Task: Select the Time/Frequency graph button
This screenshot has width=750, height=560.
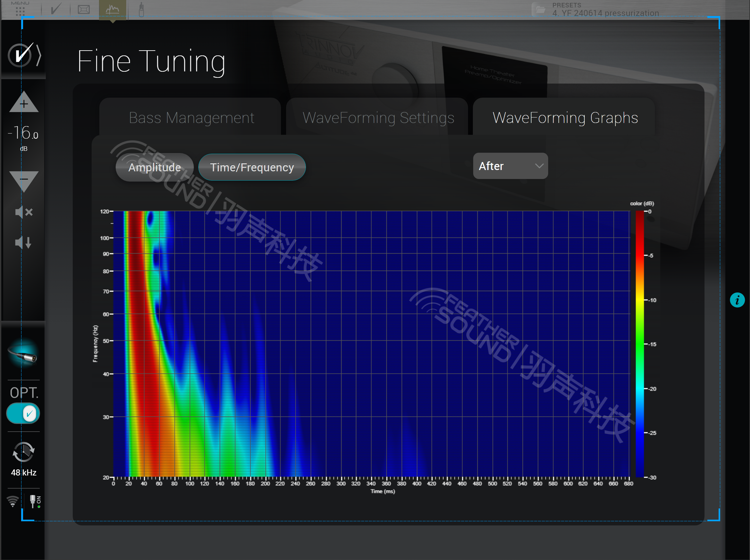Action: point(251,167)
